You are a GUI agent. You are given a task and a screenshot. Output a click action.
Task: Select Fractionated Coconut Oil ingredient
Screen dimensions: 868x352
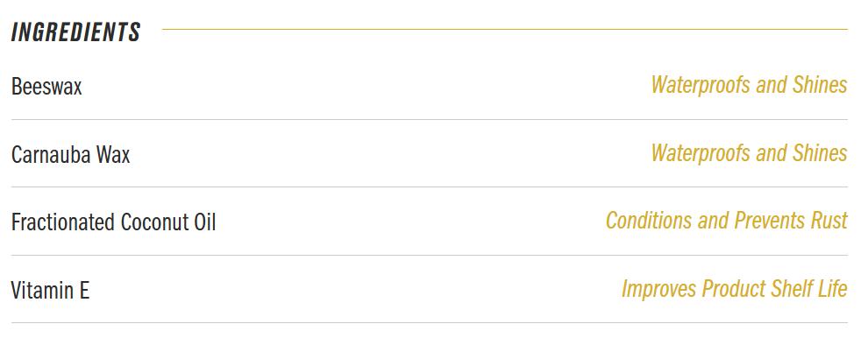click(x=113, y=222)
